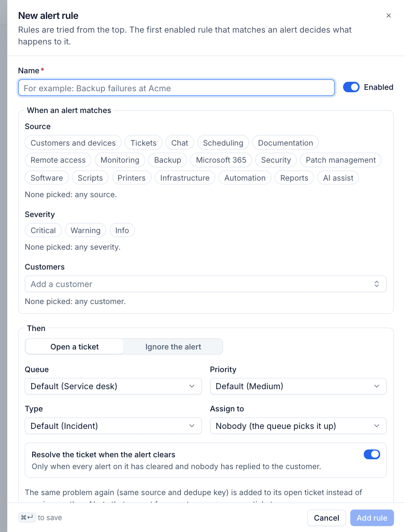The height and width of the screenshot is (532, 404).
Task: Toggle the Enabled switch off
Action: (351, 87)
